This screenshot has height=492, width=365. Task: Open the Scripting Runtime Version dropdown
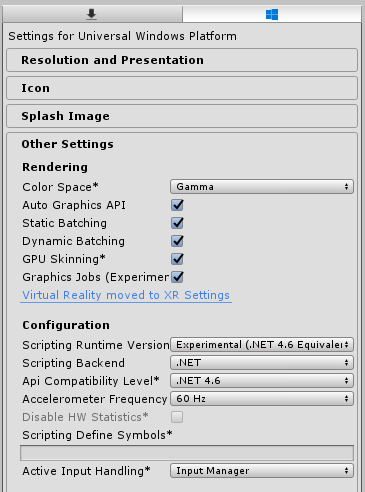coord(262,345)
